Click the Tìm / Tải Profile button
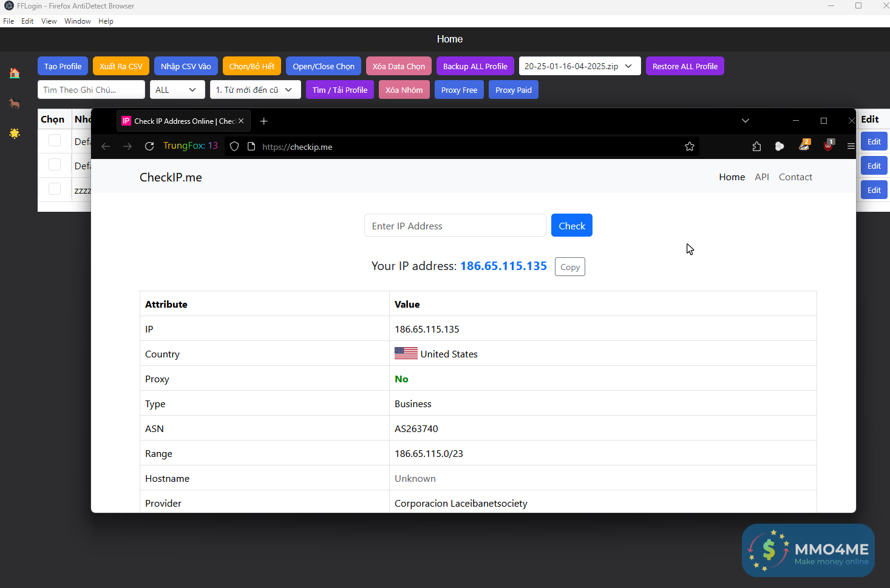The width and height of the screenshot is (890, 588). pos(340,90)
